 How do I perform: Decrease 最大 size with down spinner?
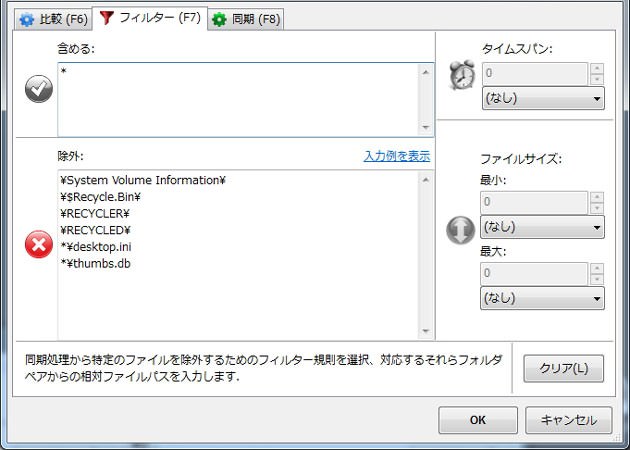597,279
